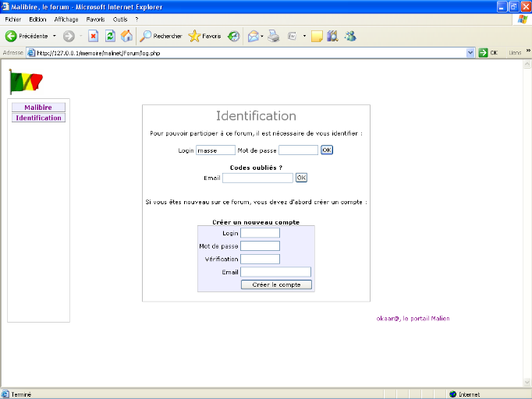Go to home page icon
The image size is (532, 399).
[126, 36]
